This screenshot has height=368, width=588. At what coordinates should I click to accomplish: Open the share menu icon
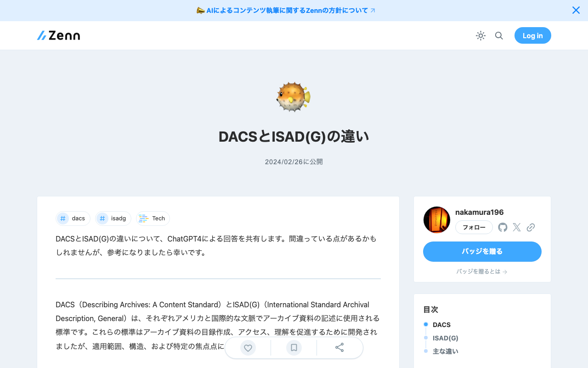[x=339, y=348]
